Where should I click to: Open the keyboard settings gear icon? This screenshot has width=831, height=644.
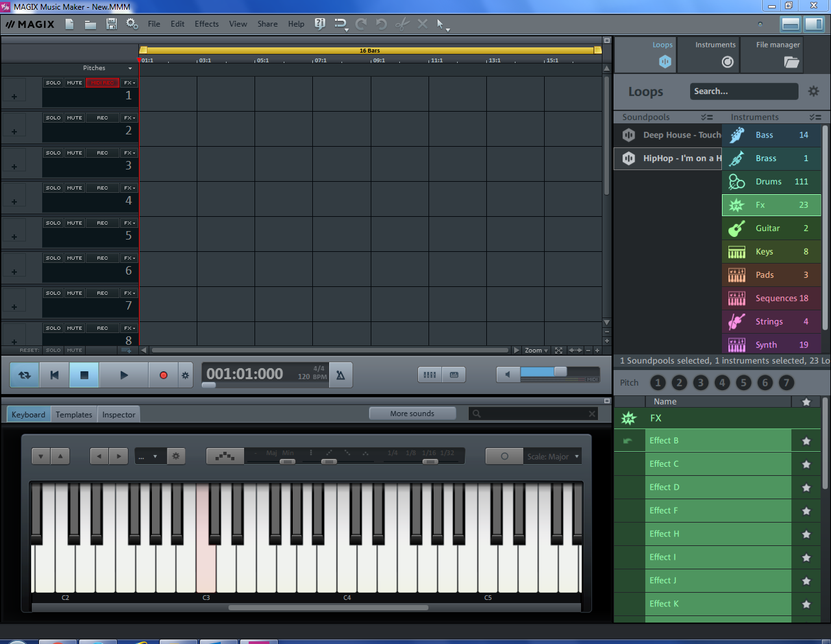176,456
